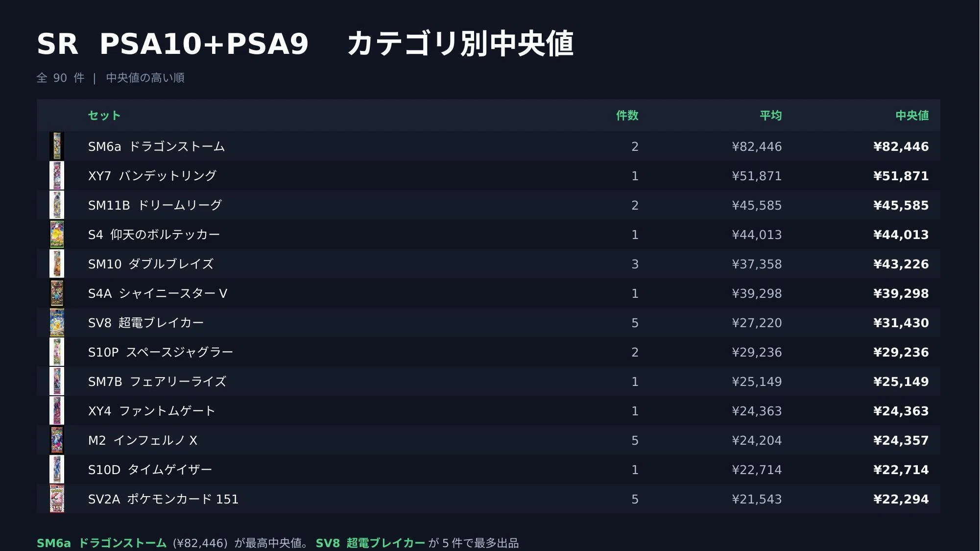Click the green SV8 超電ブレイカー footer link
This screenshot has width=980, height=551.
click(x=370, y=543)
